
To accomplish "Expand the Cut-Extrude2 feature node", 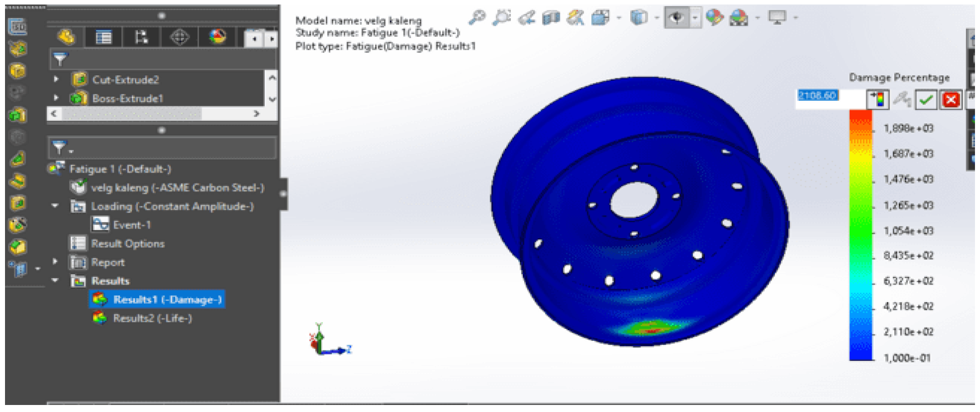I will pos(56,79).
